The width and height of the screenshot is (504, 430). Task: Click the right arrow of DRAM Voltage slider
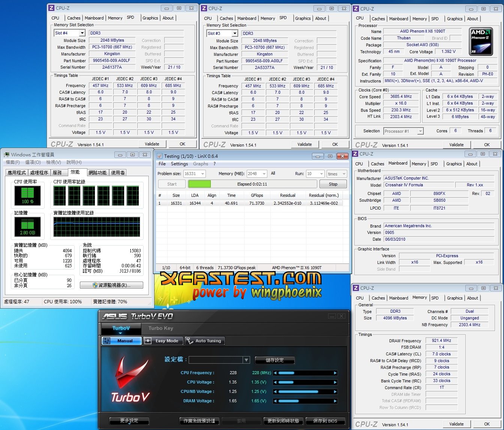point(335,401)
